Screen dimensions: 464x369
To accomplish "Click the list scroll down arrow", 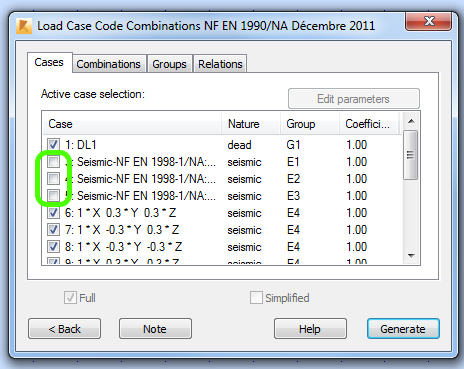I will pos(411,256).
